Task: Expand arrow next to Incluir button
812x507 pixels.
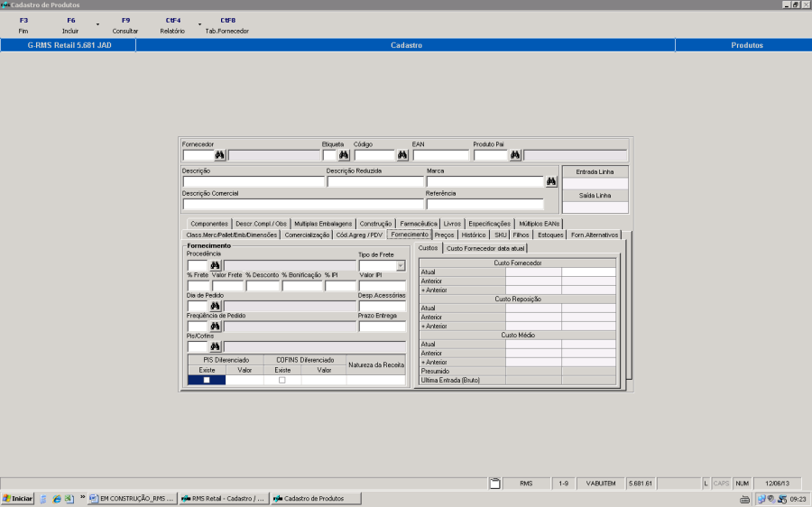Action: coord(97,24)
